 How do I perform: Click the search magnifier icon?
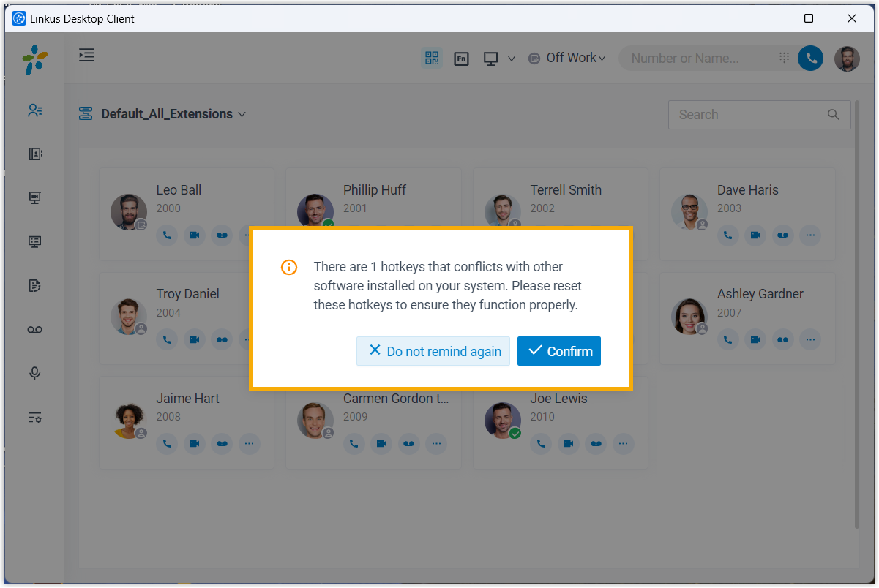[834, 115]
